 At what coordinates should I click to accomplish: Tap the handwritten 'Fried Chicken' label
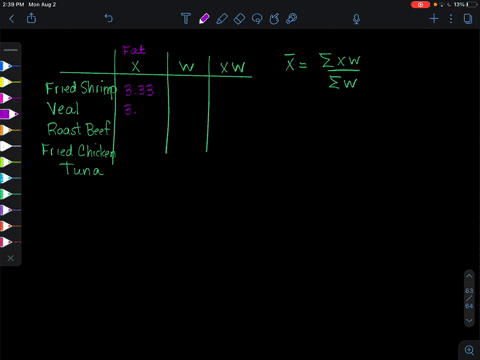pos(79,150)
